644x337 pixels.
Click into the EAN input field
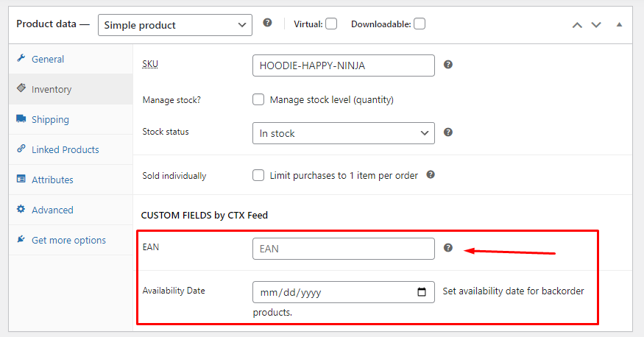(344, 249)
